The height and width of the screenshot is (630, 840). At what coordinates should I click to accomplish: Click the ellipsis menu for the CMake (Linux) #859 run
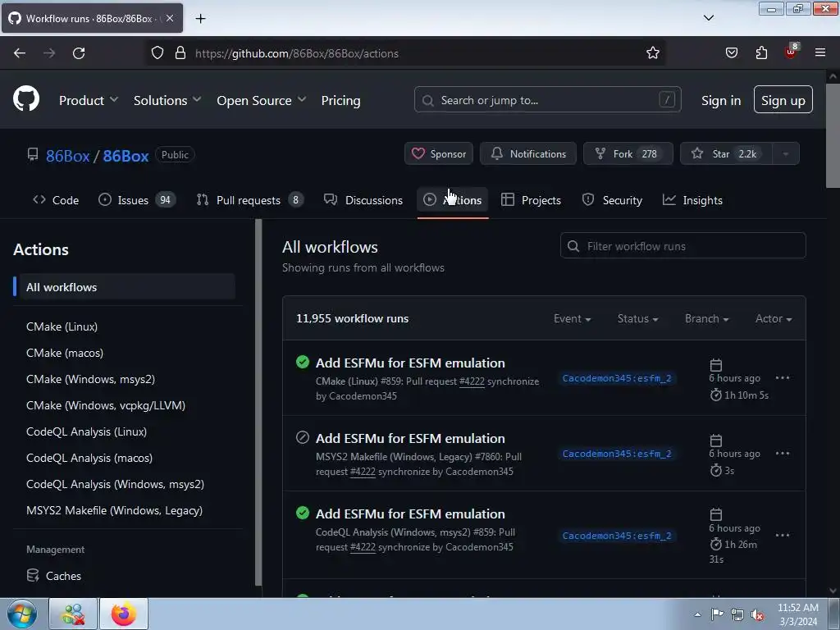click(782, 377)
